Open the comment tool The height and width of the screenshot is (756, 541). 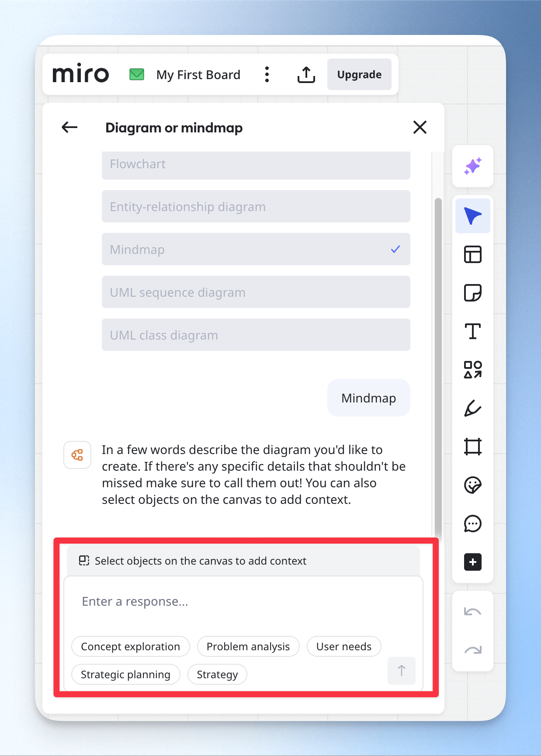tap(473, 524)
